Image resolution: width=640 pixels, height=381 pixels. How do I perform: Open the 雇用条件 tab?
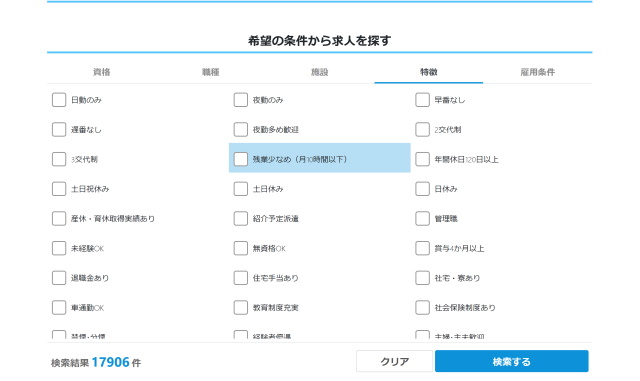[x=538, y=72]
